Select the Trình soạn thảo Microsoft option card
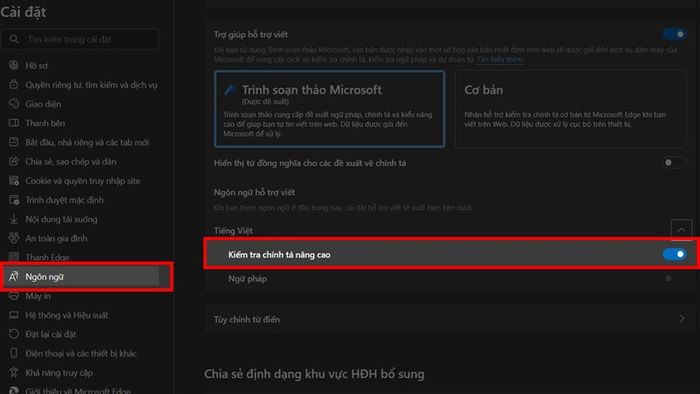This screenshot has height=394, width=700. click(329, 108)
